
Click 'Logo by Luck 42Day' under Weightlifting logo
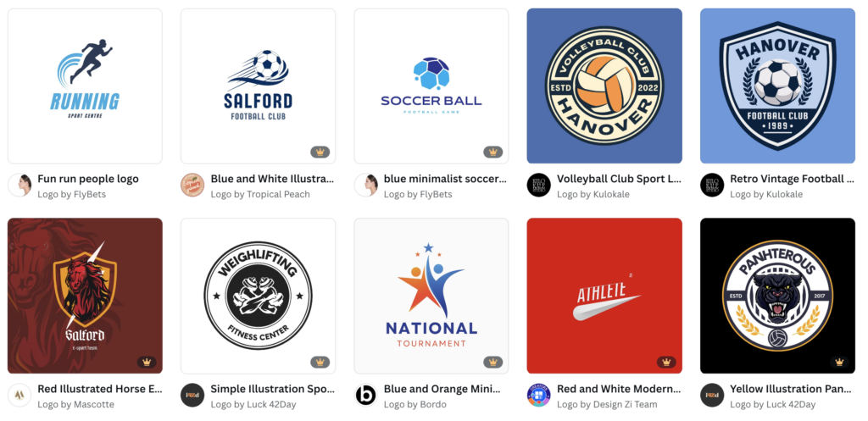253,404
